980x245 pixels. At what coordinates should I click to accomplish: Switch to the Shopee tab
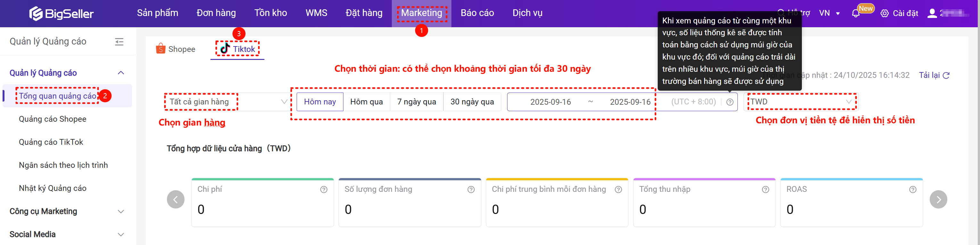(176, 49)
